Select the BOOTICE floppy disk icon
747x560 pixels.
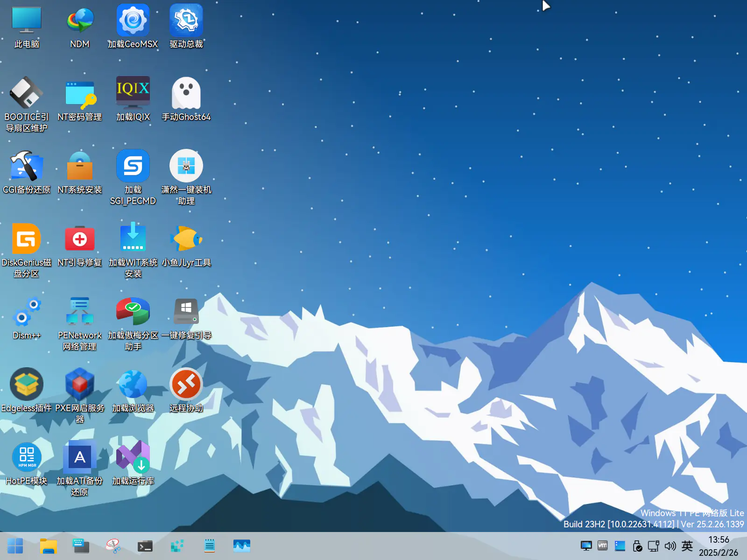26,93
